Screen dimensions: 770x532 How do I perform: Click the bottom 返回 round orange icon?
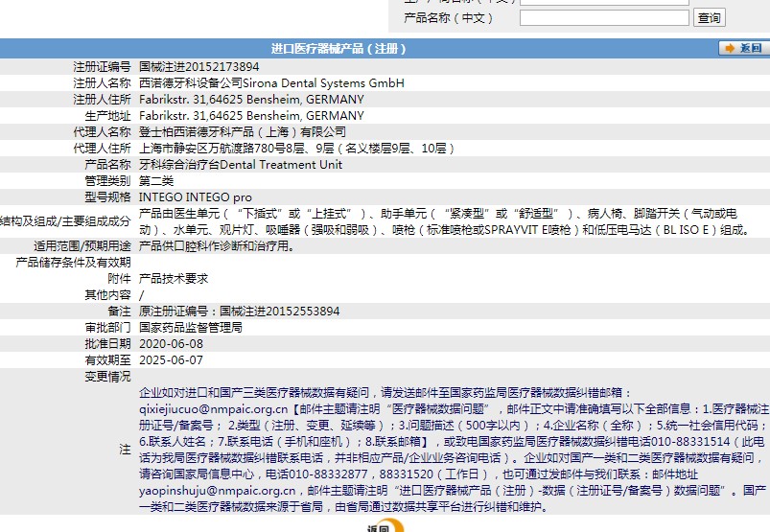tap(386, 525)
